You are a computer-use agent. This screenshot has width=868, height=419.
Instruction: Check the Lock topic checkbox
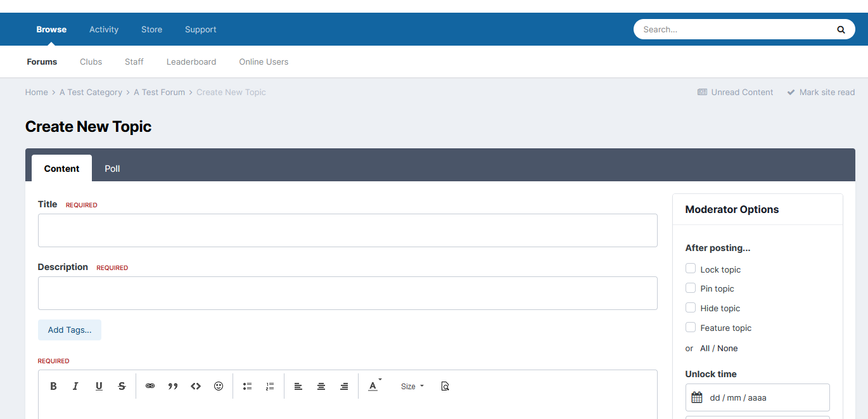tap(691, 269)
